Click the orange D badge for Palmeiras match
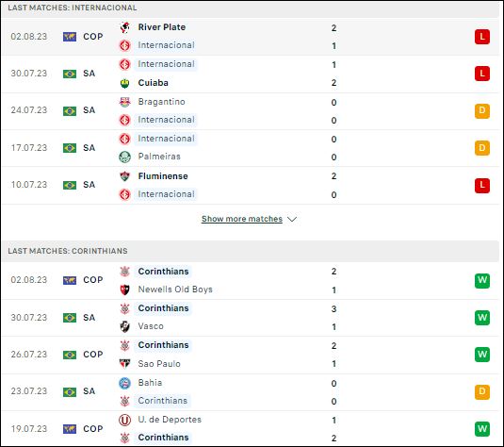Image resolution: width=504 pixels, height=447 pixels. tap(482, 148)
